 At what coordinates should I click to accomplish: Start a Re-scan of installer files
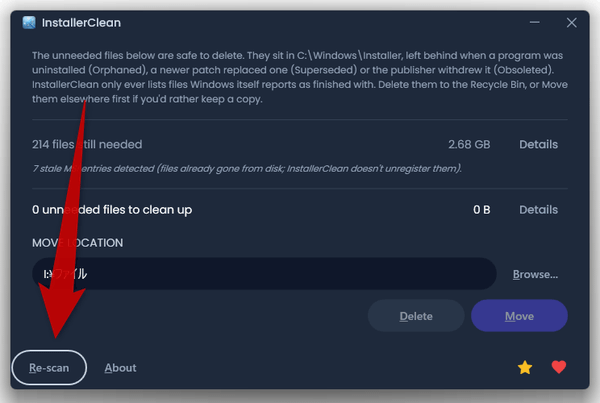point(49,367)
